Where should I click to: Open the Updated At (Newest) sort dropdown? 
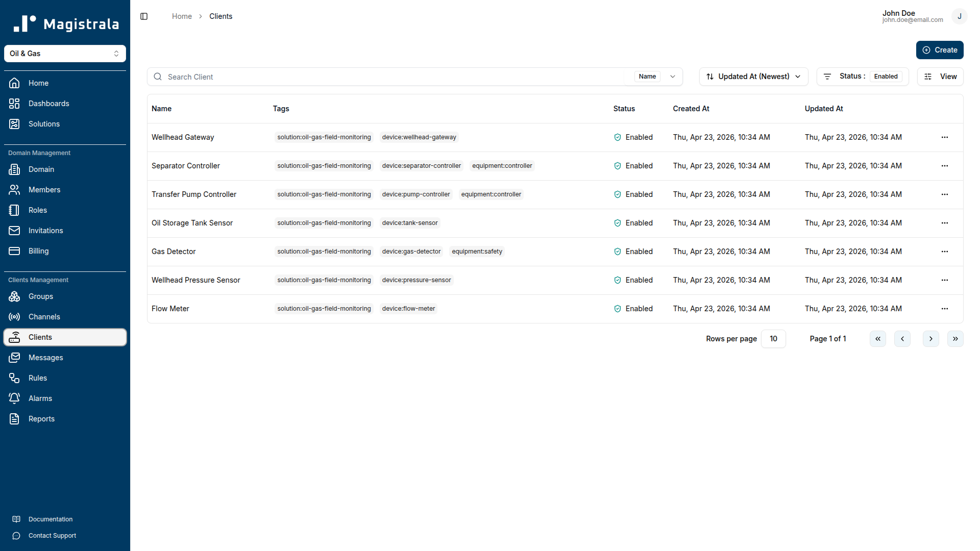pos(753,77)
